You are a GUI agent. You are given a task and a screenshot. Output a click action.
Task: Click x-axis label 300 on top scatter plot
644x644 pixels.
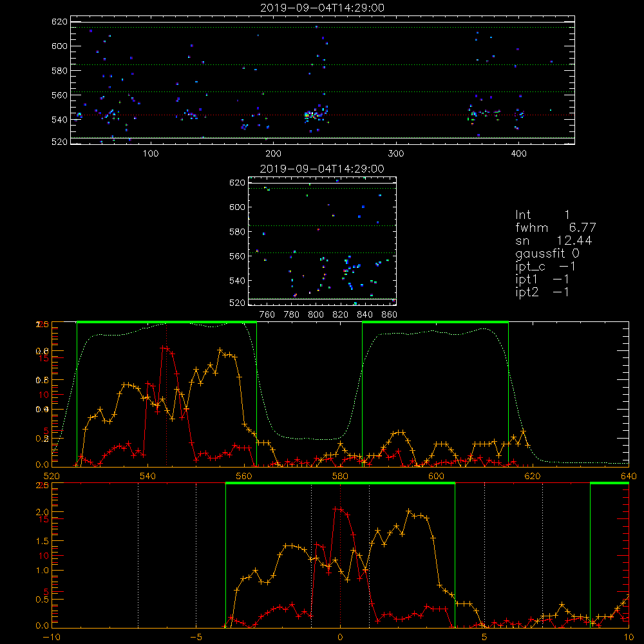pos(396,154)
